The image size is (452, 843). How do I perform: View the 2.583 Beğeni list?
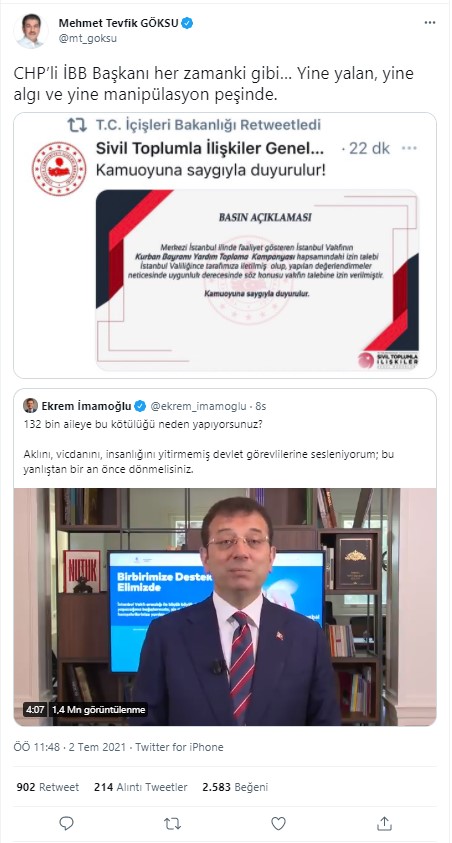click(x=235, y=787)
